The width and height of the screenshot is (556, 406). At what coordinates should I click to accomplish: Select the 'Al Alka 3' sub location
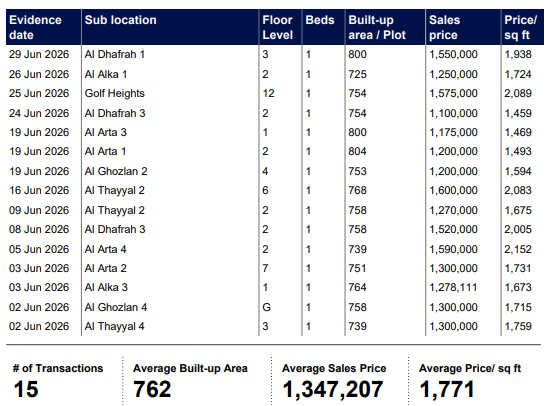106,287
